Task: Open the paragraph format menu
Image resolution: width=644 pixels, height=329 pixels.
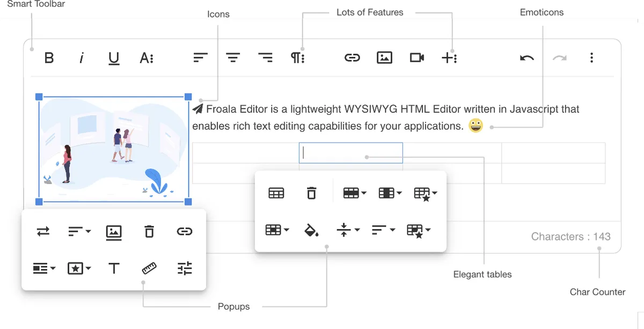Action: [x=298, y=57]
